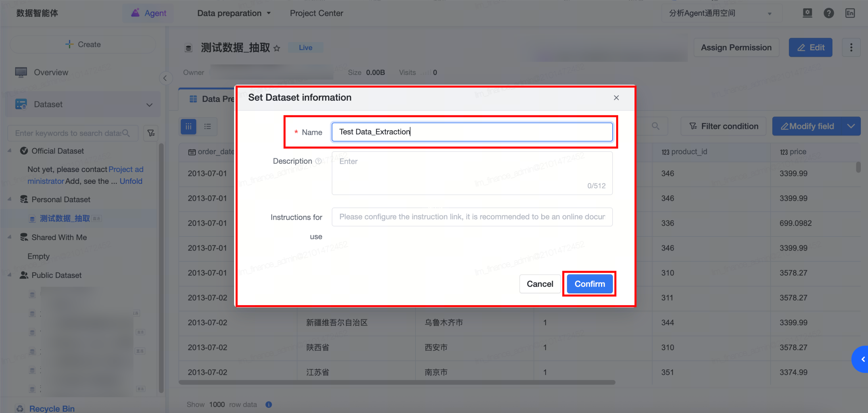Expand the Modify field dropdown arrow
The height and width of the screenshot is (413, 868).
851,126
